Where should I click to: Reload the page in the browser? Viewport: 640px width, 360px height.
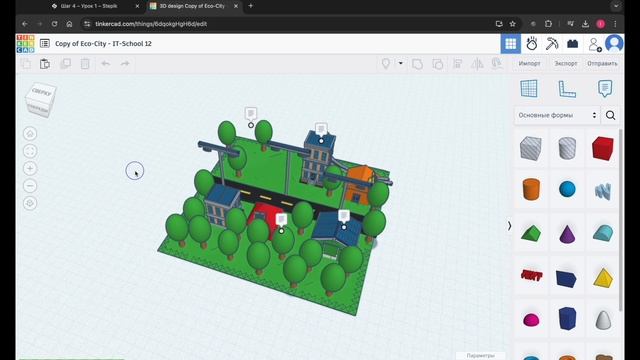pyautogui.click(x=54, y=24)
